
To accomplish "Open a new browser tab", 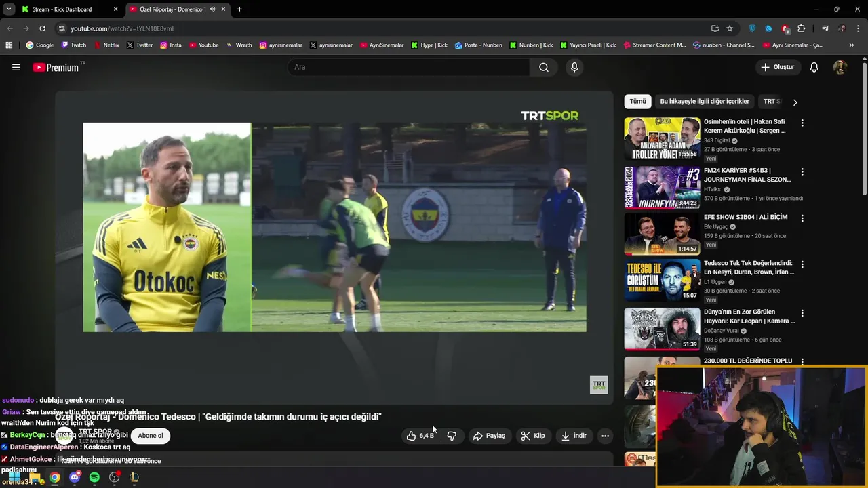I will 239,9.
